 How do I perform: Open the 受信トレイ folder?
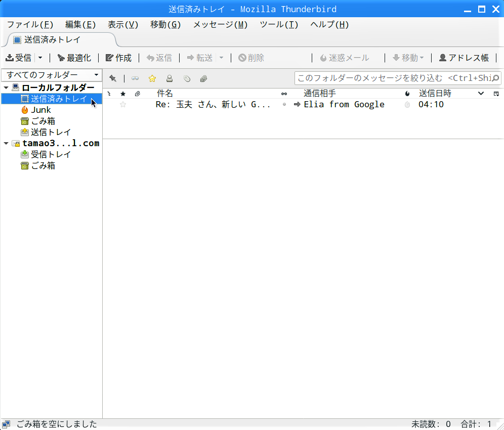point(52,155)
